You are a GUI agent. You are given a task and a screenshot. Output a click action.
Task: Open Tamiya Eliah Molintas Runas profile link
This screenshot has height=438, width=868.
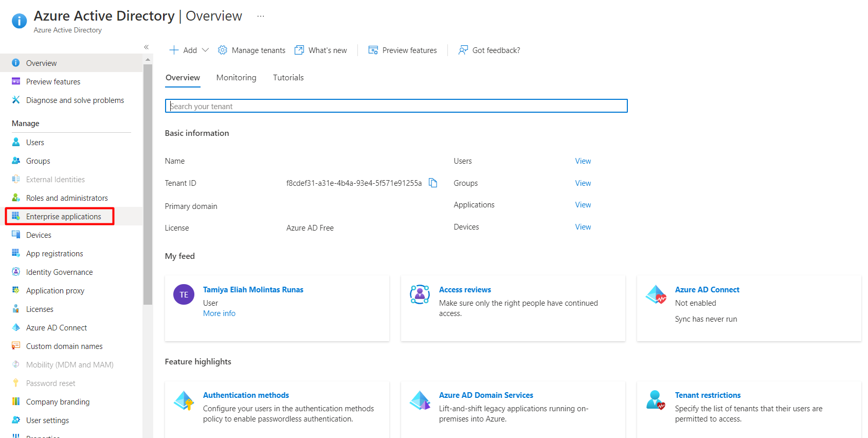click(253, 290)
